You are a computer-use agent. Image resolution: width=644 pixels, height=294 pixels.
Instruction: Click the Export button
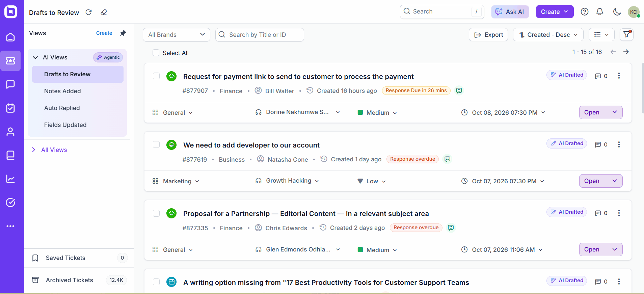coord(488,35)
